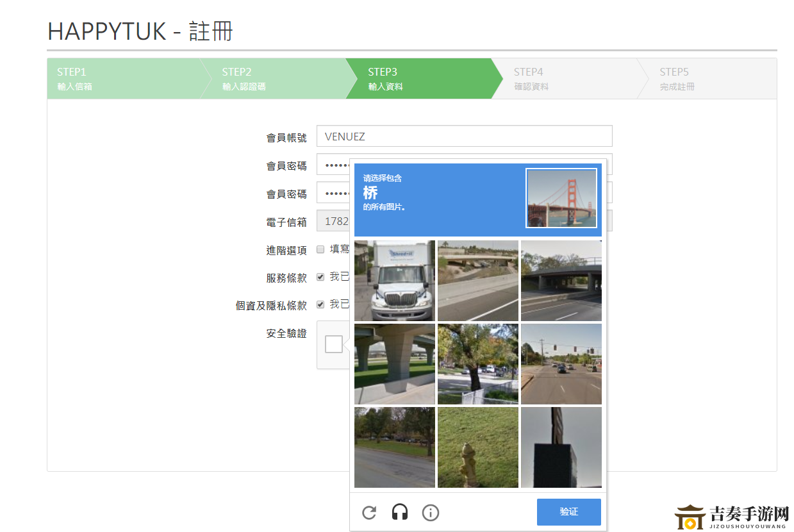
Task: Jump to STEP5 完成註冊 step
Action: tap(705, 79)
